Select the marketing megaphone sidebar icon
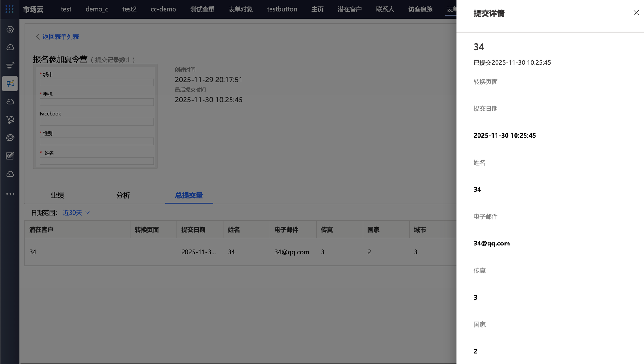Image resolution: width=644 pixels, height=364 pixels. pyautogui.click(x=10, y=84)
